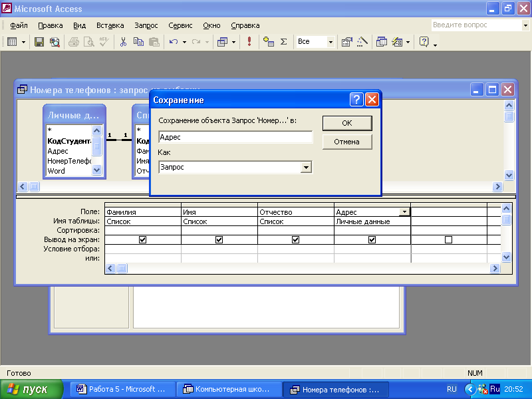
Task: Run the query with the exclamation icon
Action: click(x=249, y=42)
